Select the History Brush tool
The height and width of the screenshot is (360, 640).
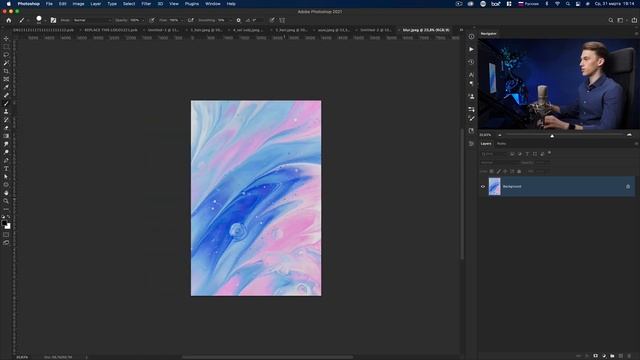pos(6,120)
